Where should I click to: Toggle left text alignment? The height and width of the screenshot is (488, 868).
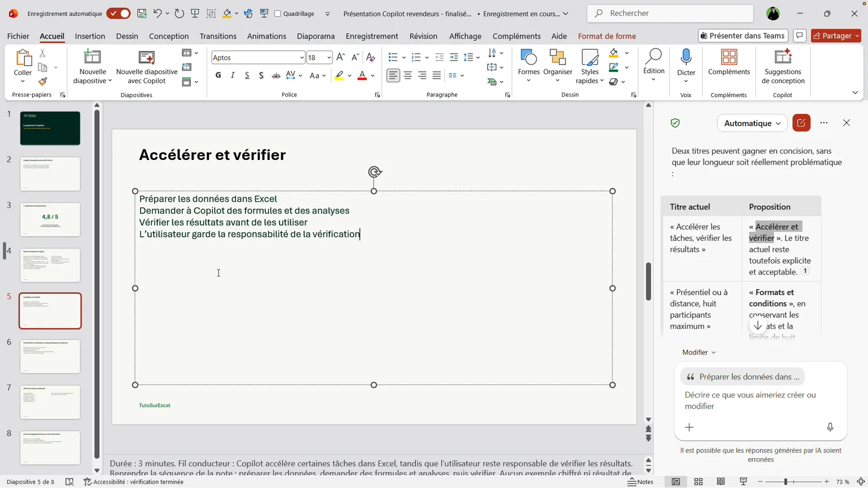393,75
